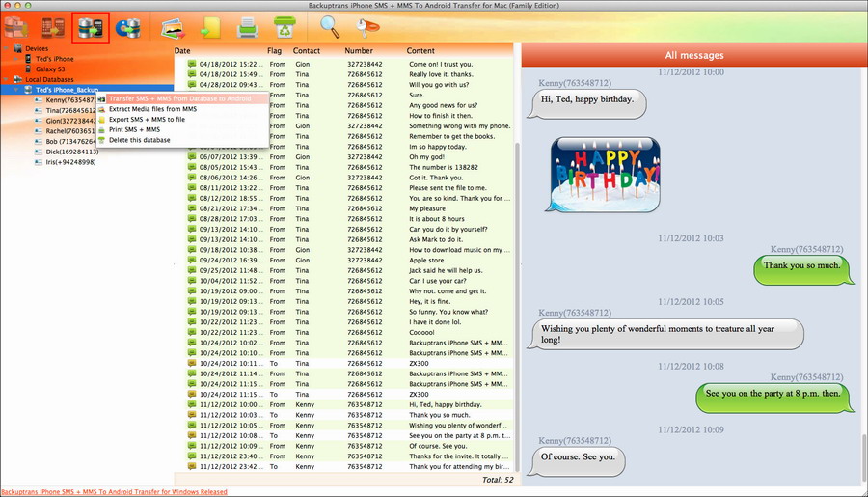
Task: Click the phone icon beside Ted's iPhone
Action: (x=28, y=59)
